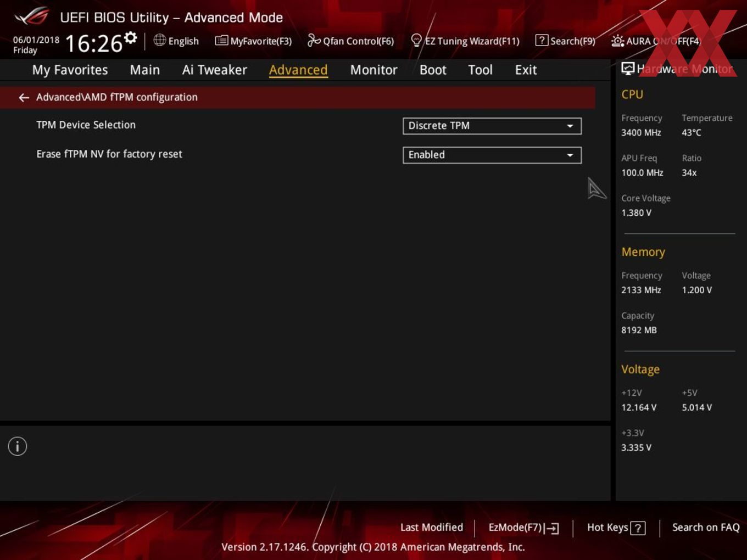747x560 pixels.
Task: Click Core Voltage value 1.380 V
Action: pos(636,213)
